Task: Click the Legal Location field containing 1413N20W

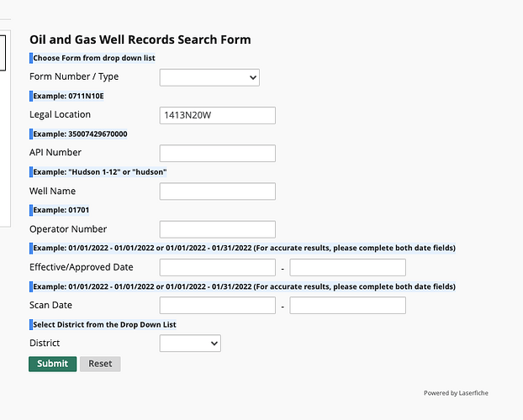Action: point(217,115)
